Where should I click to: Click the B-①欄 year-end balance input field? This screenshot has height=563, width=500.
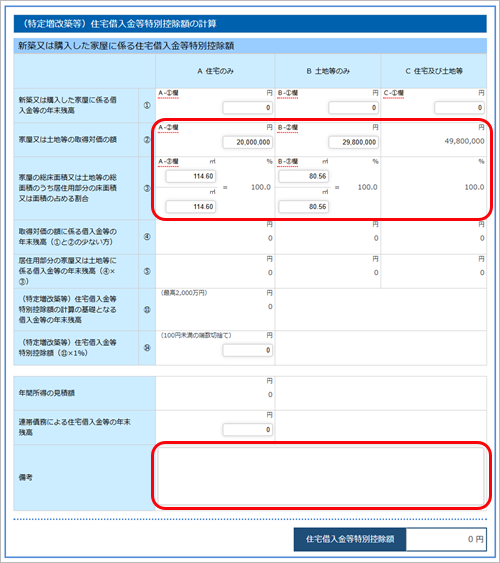coord(353,108)
